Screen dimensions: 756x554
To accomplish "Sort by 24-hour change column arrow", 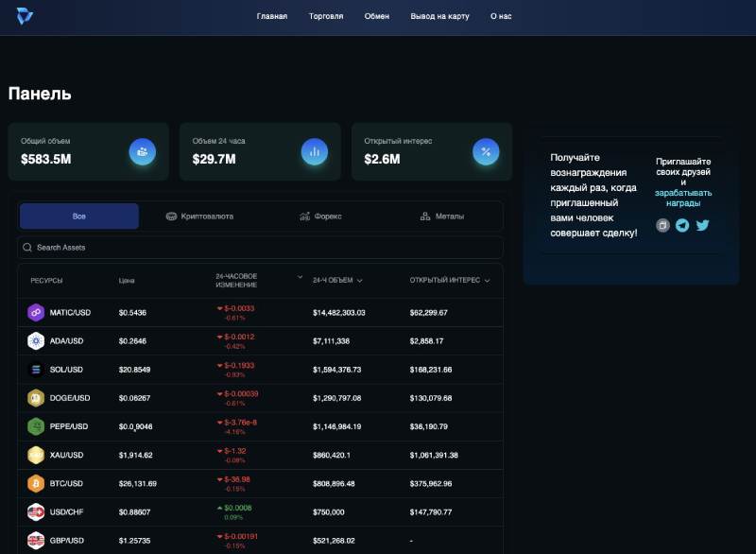I will coord(301,278).
